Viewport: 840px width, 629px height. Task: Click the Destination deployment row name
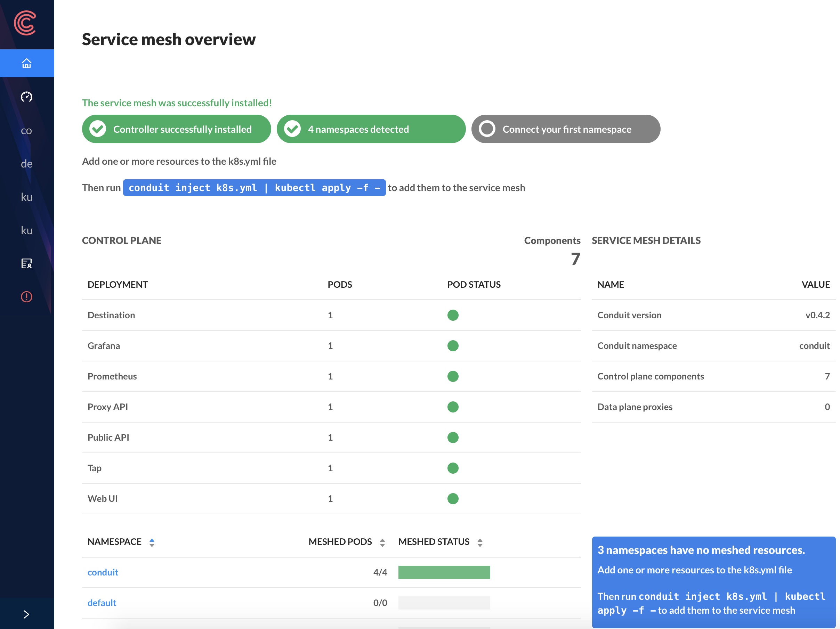(111, 315)
